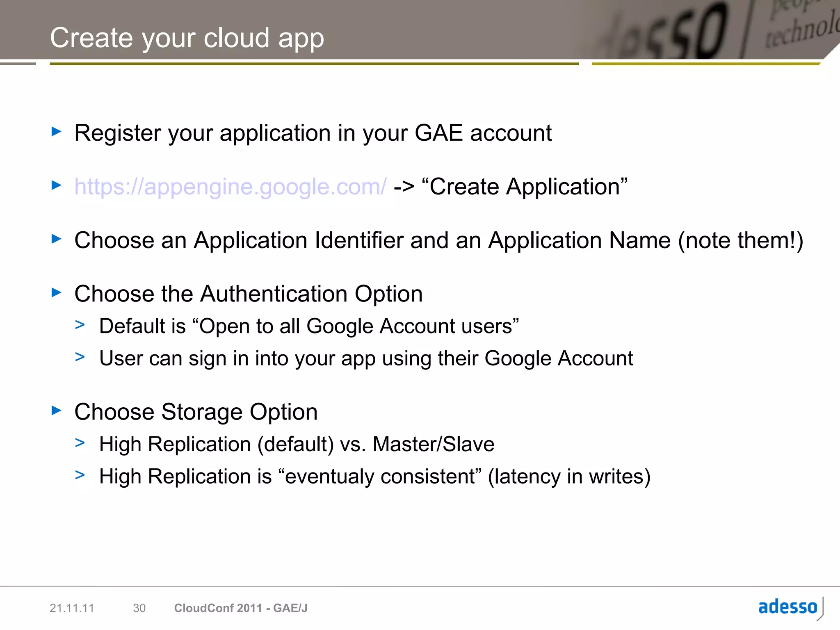Click the bullet arrow before Register your application
Screen dimensions: 840x630
click(57, 132)
